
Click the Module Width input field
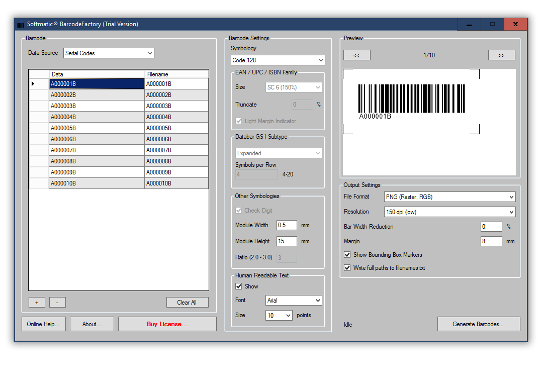(x=287, y=225)
